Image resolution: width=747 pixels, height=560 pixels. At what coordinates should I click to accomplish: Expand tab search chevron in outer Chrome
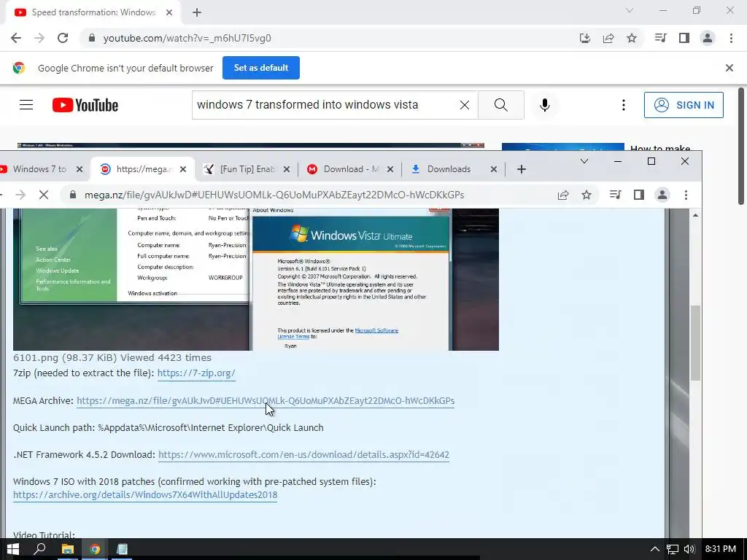pyautogui.click(x=630, y=10)
